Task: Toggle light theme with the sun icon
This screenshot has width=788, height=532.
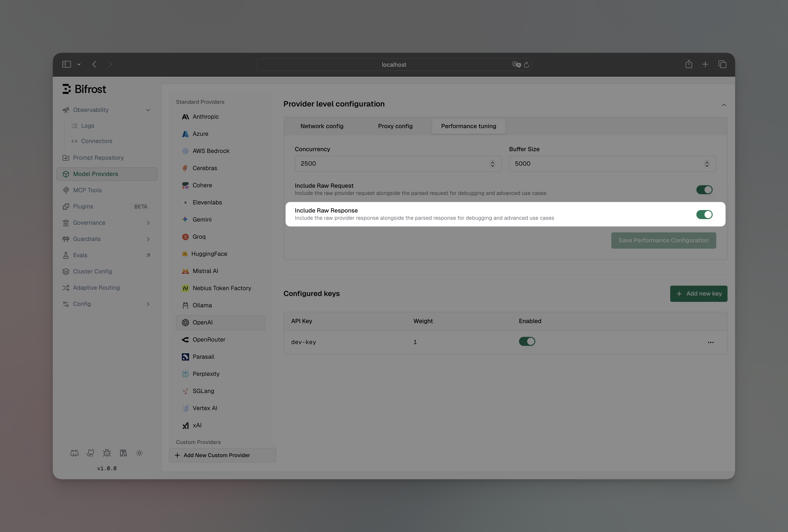Action: tap(139, 453)
